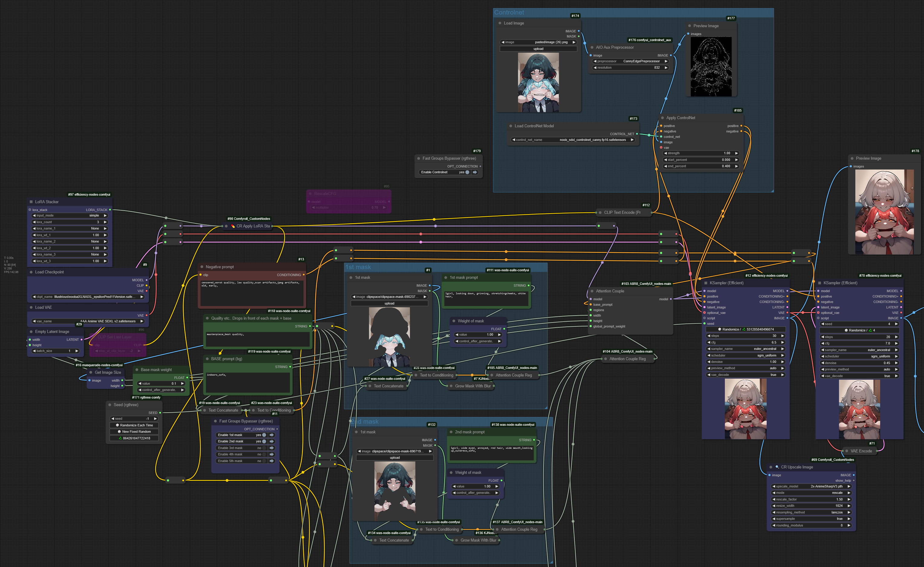924x567 pixels.
Task: Open the upscale_model 2x-AnimeSharpV3 dropdown
Action: [811, 486]
